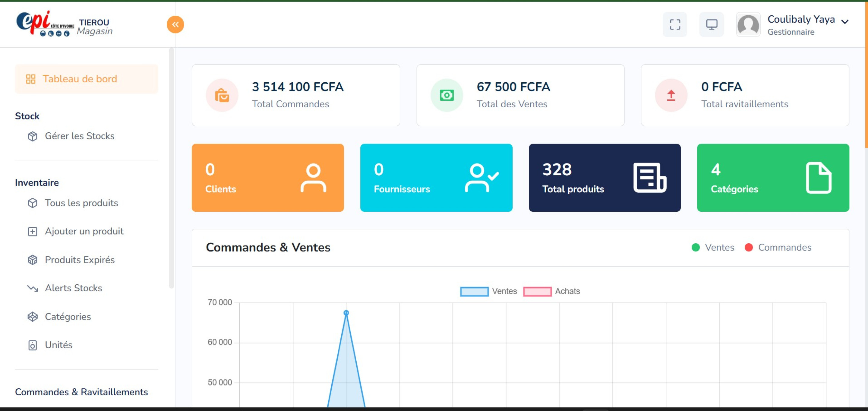Click the monitor display icon in header
The image size is (868, 411).
[711, 24]
